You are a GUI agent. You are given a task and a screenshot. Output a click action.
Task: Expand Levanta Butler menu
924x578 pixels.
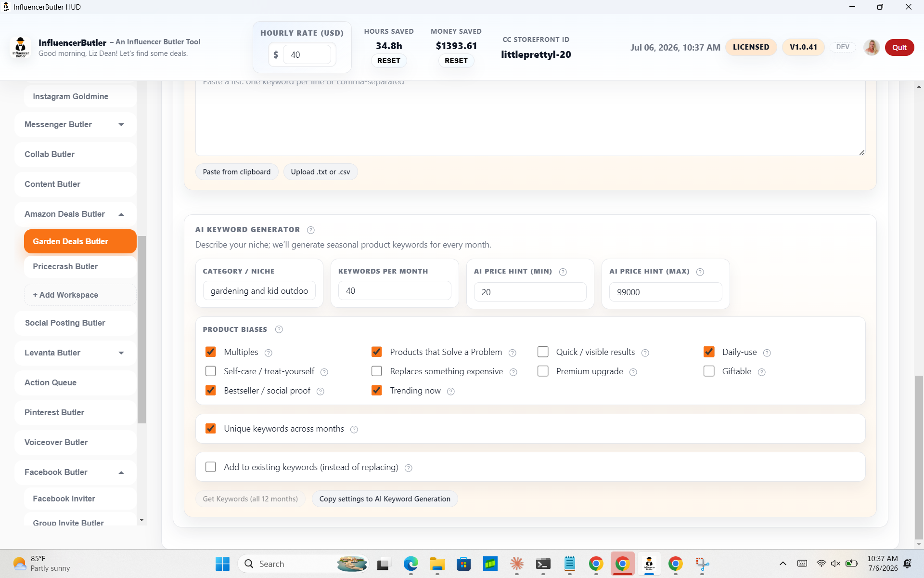pos(76,353)
